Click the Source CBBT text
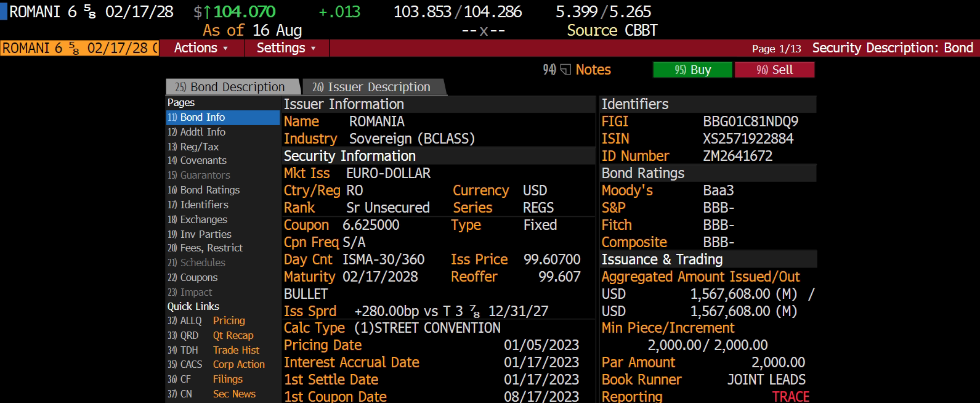Viewport: 980px width, 403px height. [x=612, y=30]
